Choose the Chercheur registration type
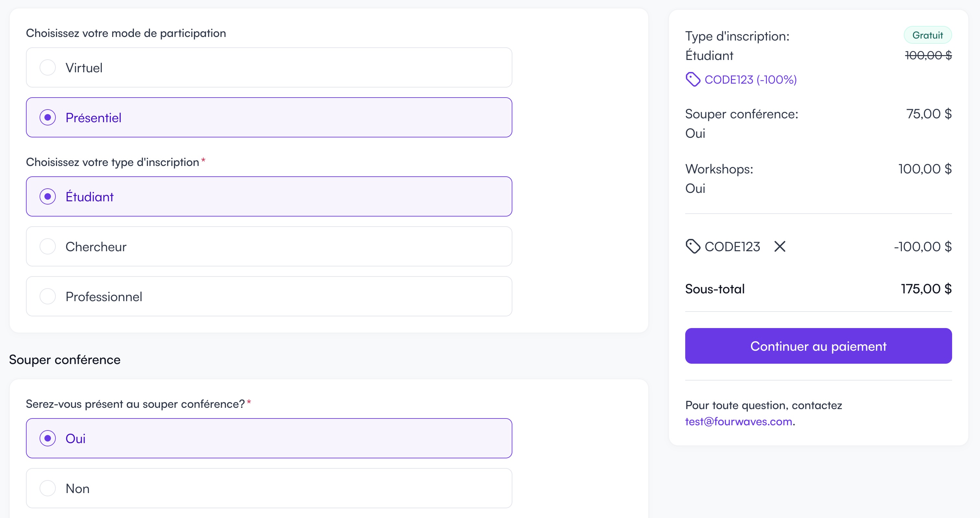This screenshot has height=518, width=980. click(x=48, y=246)
